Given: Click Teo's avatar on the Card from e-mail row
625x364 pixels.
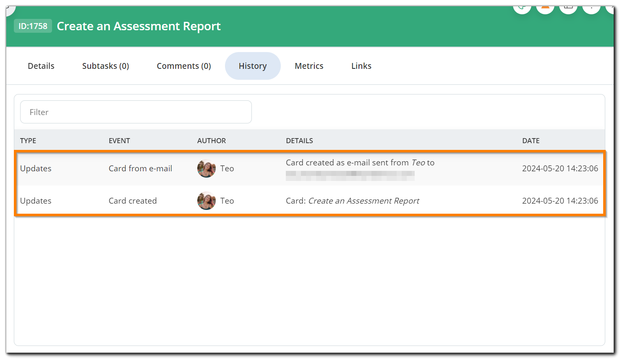Looking at the screenshot, I should (x=206, y=168).
